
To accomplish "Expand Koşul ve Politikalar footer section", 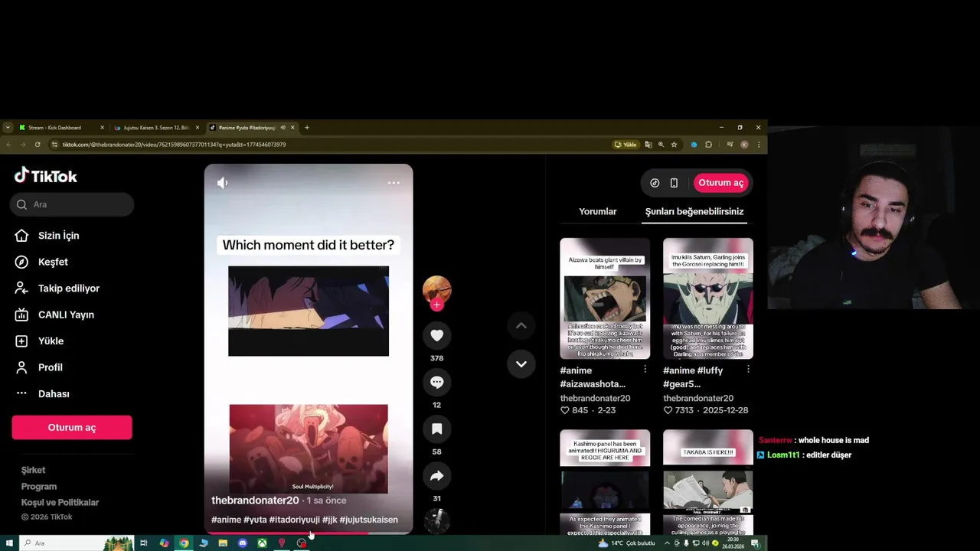I will pyautogui.click(x=60, y=503).
